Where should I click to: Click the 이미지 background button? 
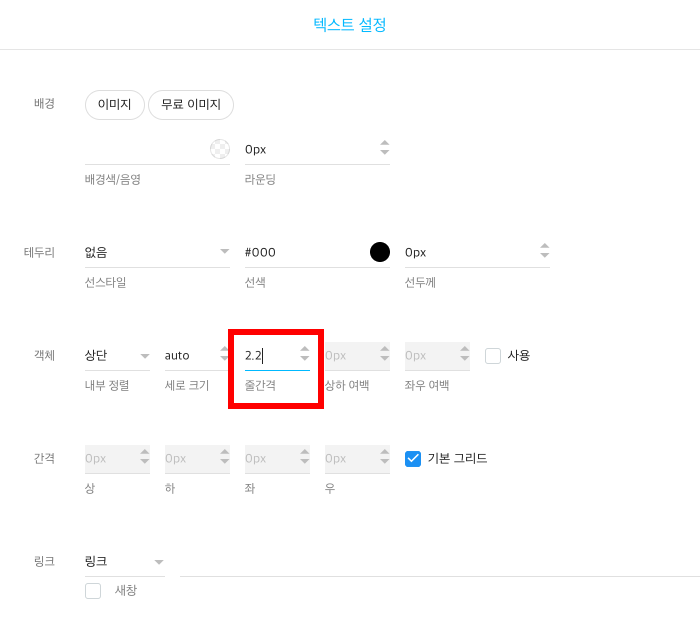[x=115, y=105]
